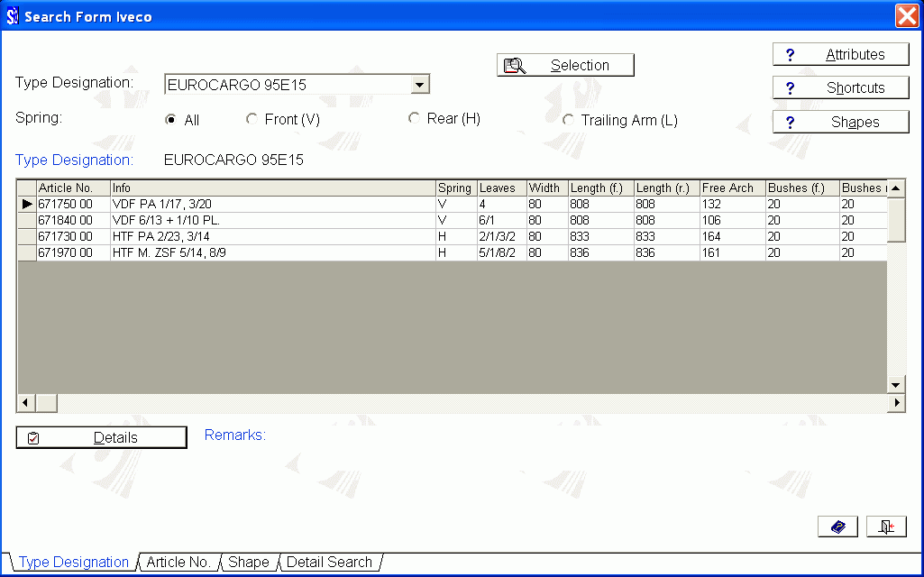Click info cell VDF 6/13 + 1/10 PL.
Viewport: 924px width, 577px height.
point(273,220)
